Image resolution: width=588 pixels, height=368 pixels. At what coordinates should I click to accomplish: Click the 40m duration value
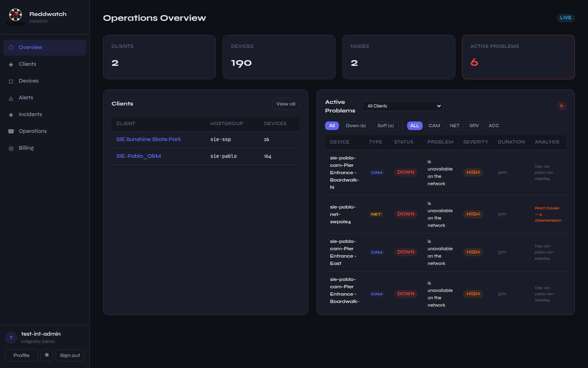pyautogui.click(x=502, y=173)
